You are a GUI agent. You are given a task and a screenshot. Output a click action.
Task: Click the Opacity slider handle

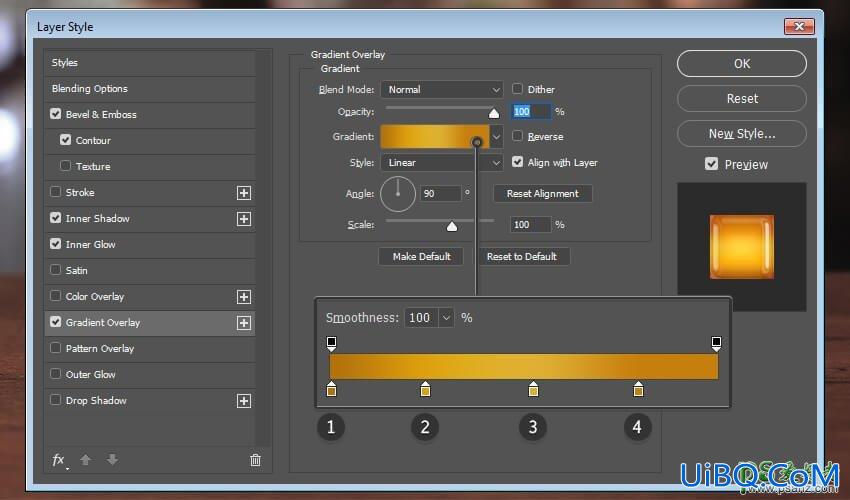(x=494, y=113)
